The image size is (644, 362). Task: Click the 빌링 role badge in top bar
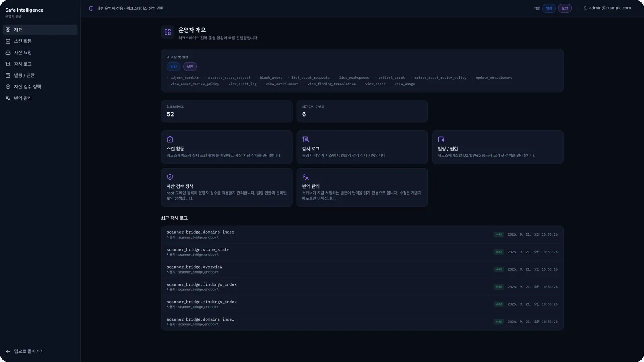pyautogui.click(x=549, y=8)
